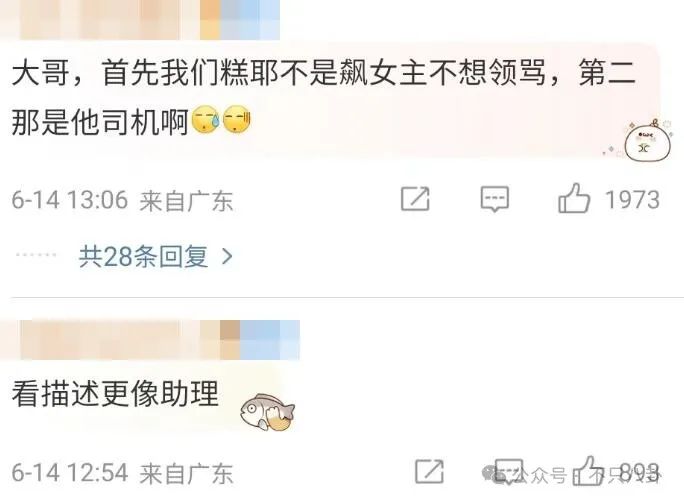Tap the comment text starting 大哥，首先我们
This screenshot has height=502, width=684.
pyautogui.click(x=324, y=96)
